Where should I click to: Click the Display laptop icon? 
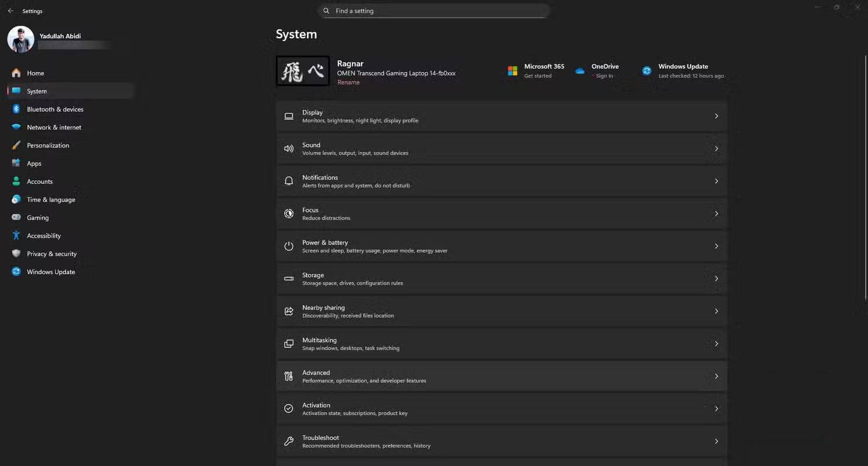pos(289,116)
